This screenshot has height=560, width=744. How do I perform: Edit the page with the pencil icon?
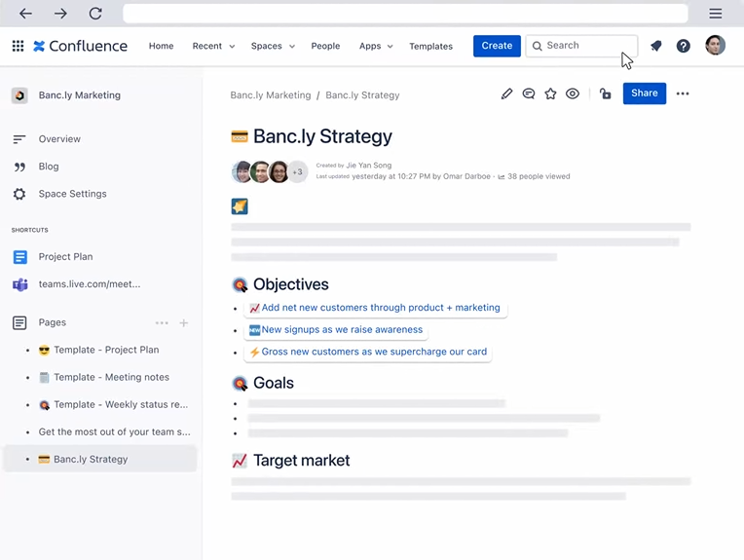(506, 93)
